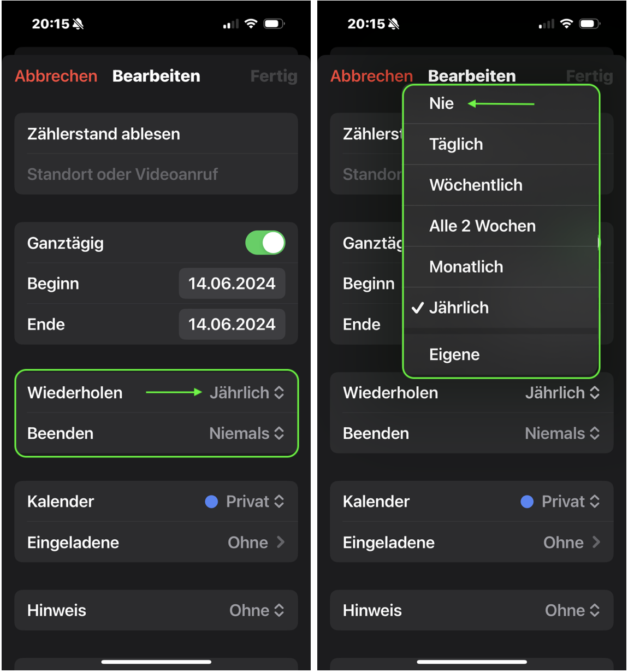The height and width of the screenshot is (672, 628).
Task: Open the Hinweis dropdown on left screen
Action: [x=257, y=610]
